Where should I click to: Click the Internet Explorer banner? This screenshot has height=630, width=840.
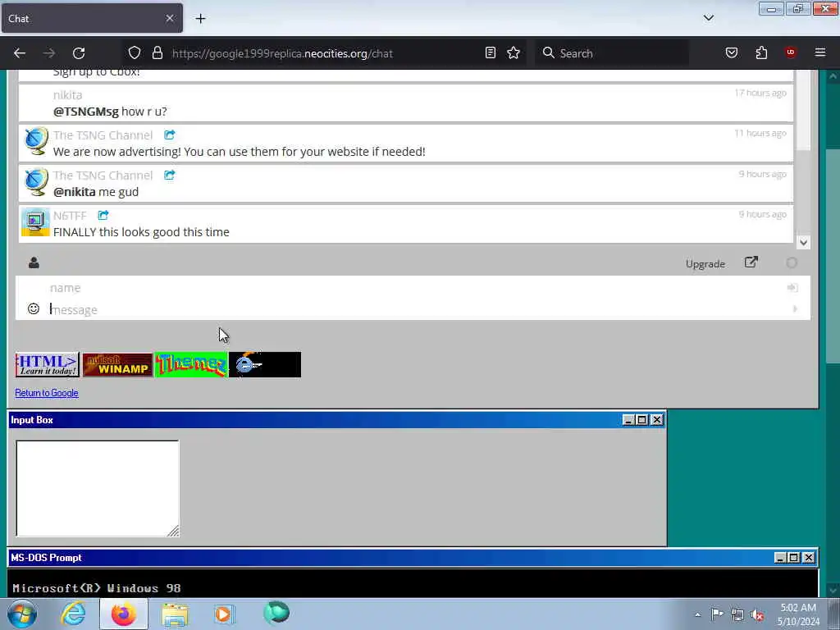coord(265,365)
